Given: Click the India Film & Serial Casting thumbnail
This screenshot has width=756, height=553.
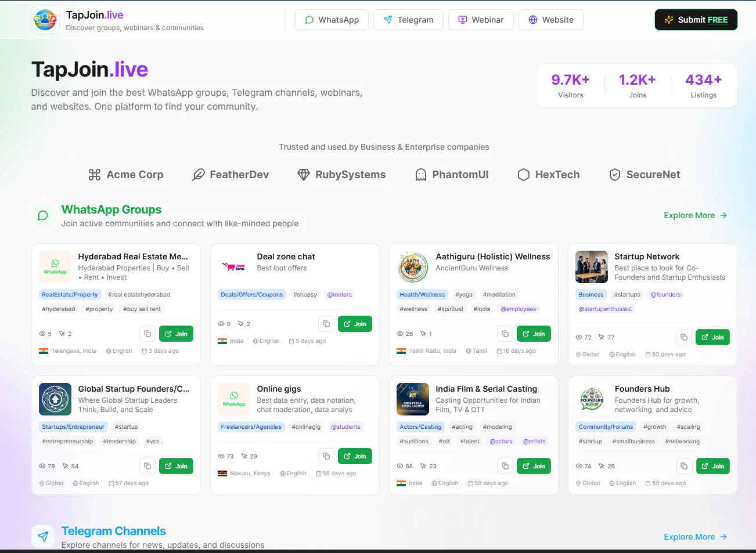Looking at the screenshot, I should point(412,399).
